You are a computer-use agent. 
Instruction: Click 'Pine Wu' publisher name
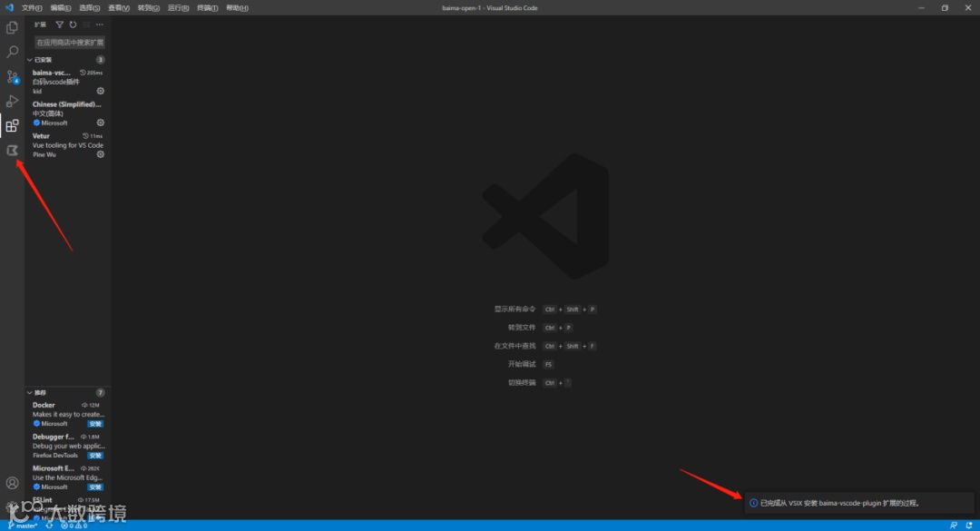44,154
